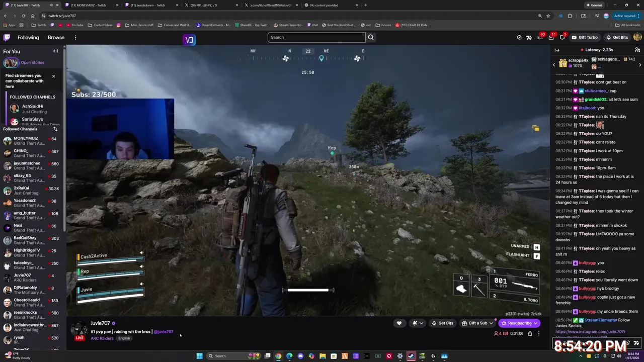This screenshot has width=644, height=362.
Task: Collapse the chat panel
Action: [557, 50]
